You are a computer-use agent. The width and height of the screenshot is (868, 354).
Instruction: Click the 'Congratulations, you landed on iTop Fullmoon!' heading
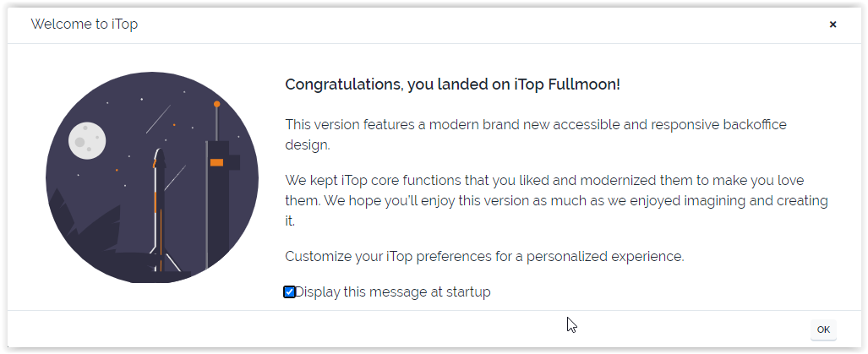(x=452, y=84)
